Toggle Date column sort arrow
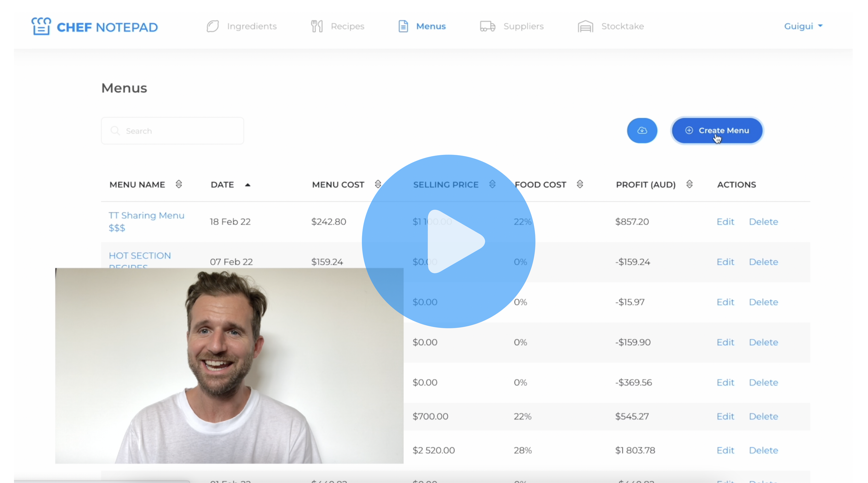Screen dimensions: 868x483 [x=248, y=185]
